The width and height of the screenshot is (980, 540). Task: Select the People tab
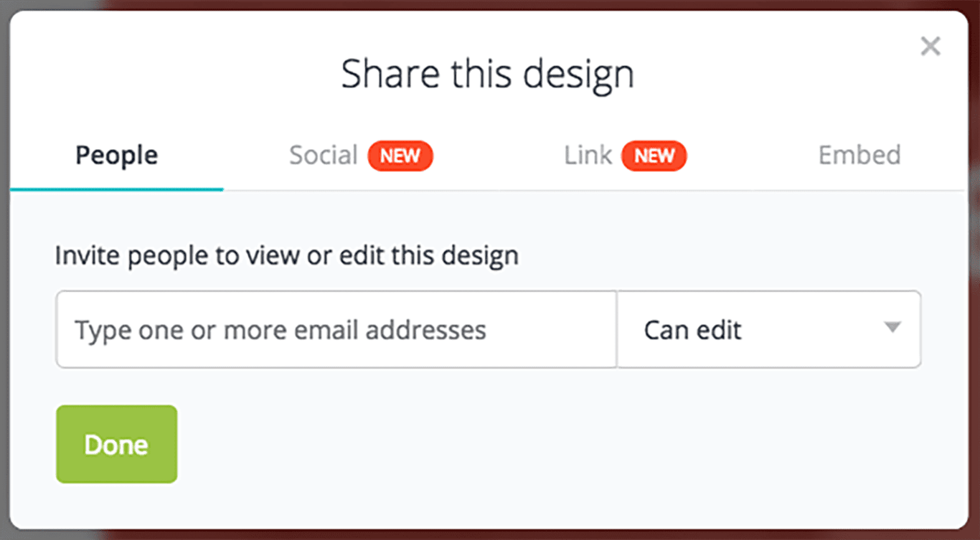[x=116, y=155]
